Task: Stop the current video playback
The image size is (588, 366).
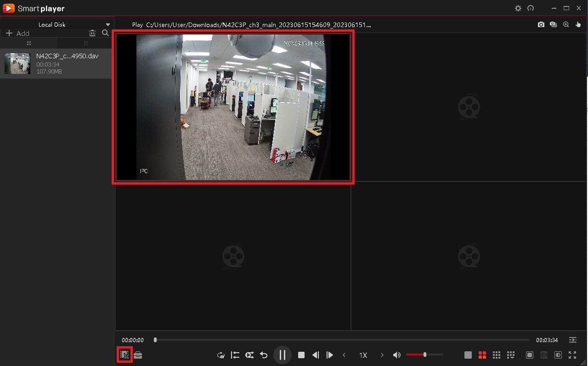Action: pos(301,355)
